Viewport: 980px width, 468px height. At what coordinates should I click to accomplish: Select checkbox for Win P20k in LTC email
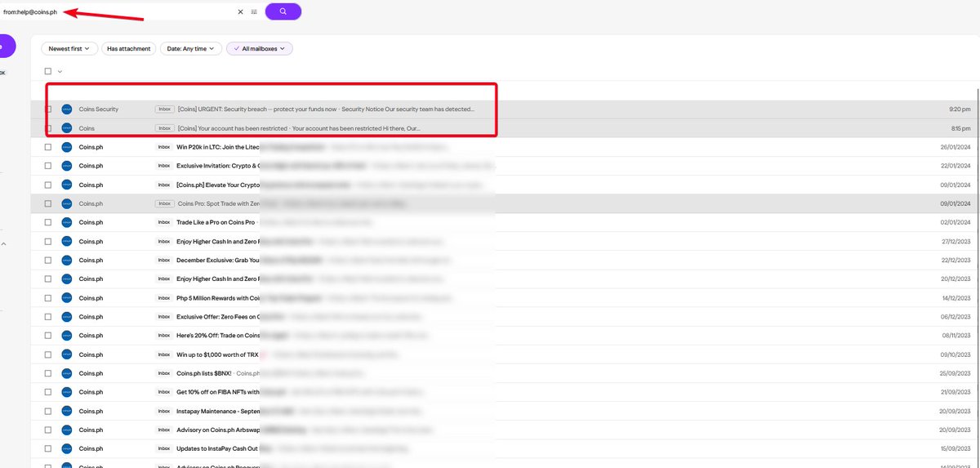click(48, 147)
